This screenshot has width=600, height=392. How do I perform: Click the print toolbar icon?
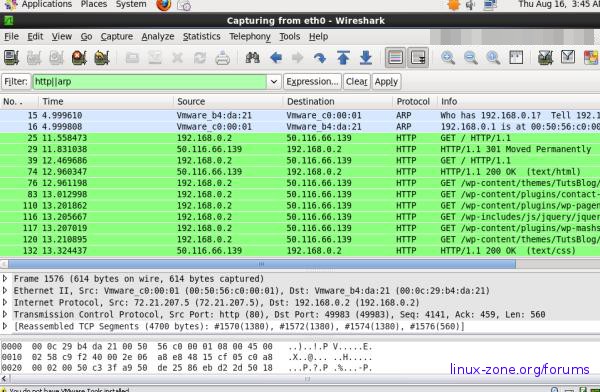point(222,58)
